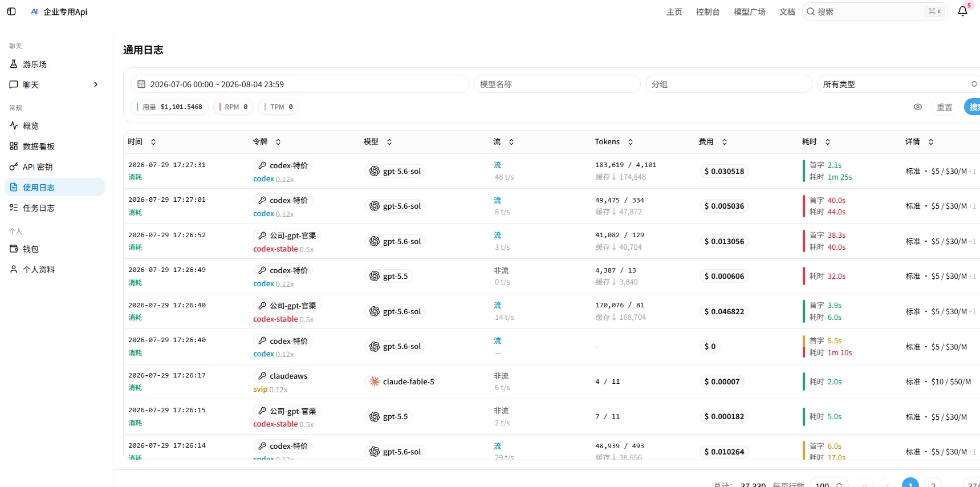Open 聊天 in the sidebar

[55, 84]
